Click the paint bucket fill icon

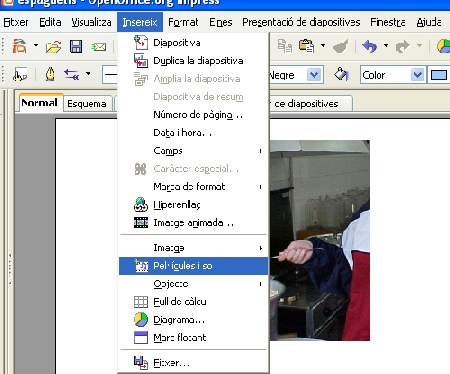pyautogui.click(x=341, y=75)
